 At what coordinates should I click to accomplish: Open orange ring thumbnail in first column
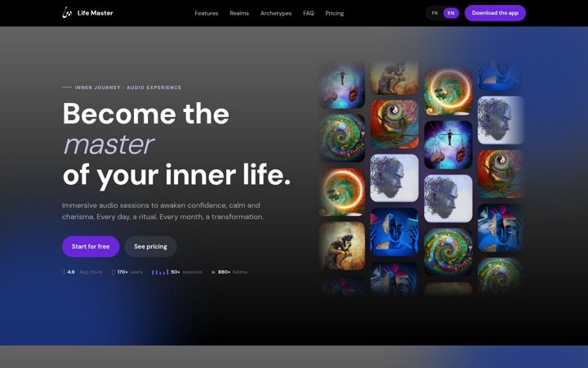click(342, 192)
